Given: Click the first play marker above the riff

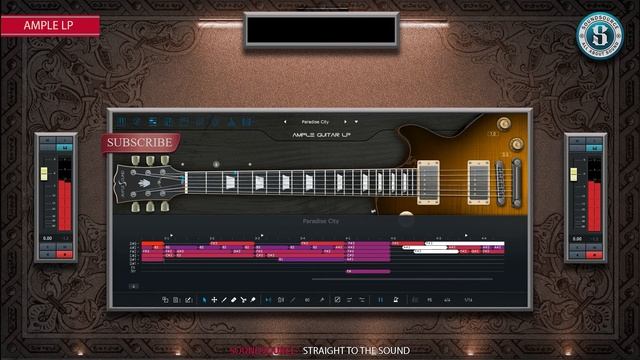Looking at the screenshot, I should [171, 236].
